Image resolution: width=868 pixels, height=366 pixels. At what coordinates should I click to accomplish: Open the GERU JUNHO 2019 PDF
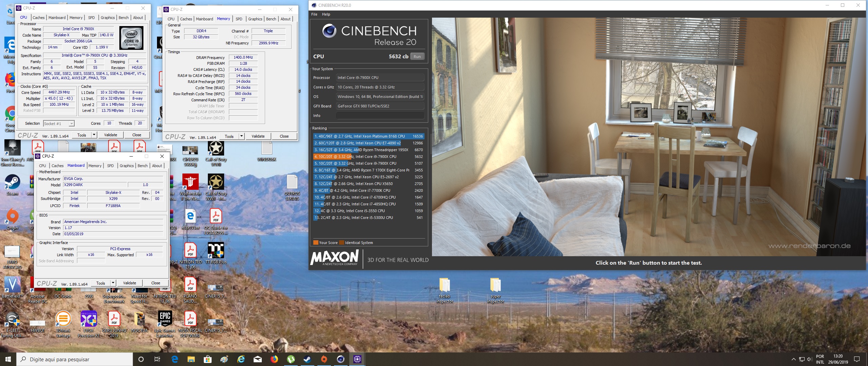(x=114, y=325)
